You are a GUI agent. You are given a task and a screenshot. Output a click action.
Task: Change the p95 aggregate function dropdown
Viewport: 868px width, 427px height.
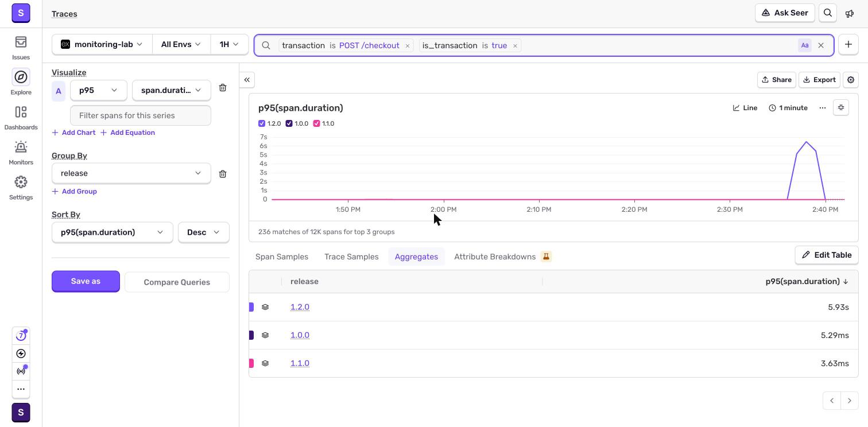pos(98,90)
